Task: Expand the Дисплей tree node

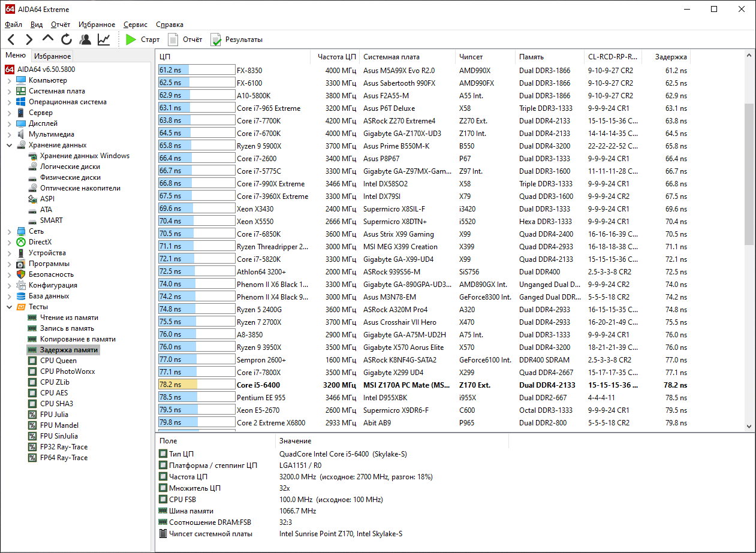Action: (9, 123)
